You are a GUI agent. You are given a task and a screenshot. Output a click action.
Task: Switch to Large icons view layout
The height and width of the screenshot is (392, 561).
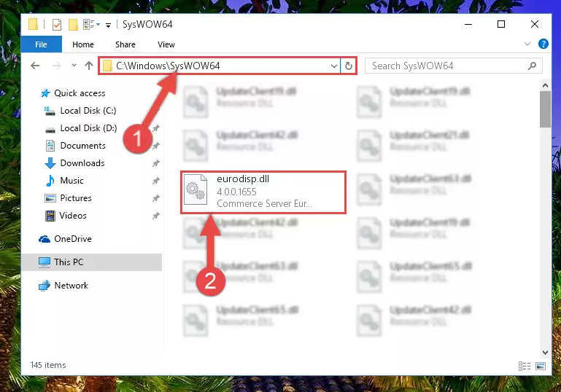pos(541,366)
